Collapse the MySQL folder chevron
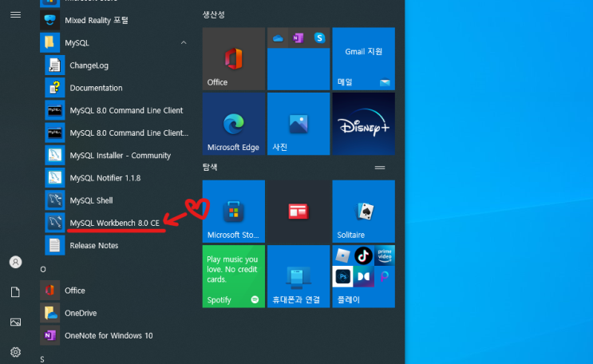Viewport: 593px width, 364px height. point(184,43)
